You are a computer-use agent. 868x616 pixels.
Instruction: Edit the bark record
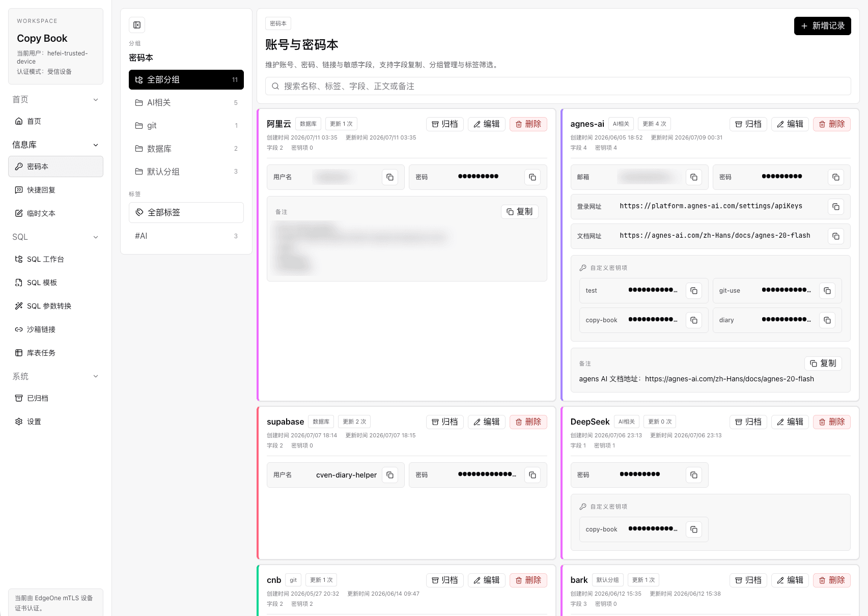tap(790, 580)
